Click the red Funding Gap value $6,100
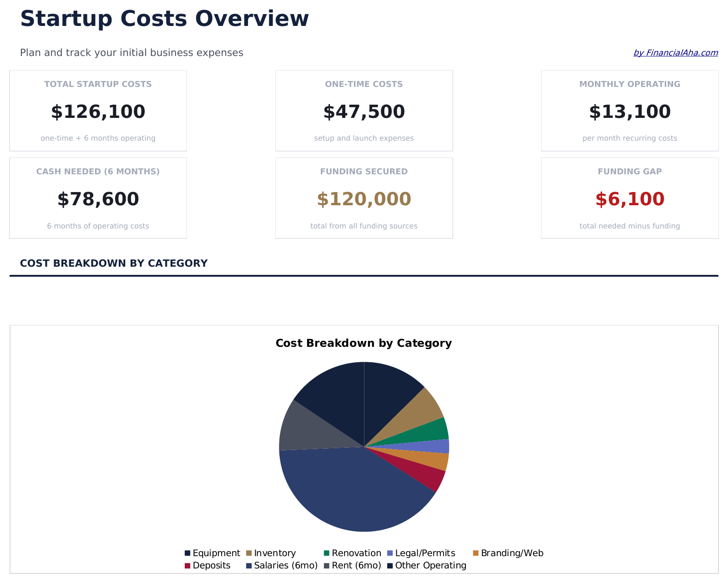728x583 pixels. (630, 199)
